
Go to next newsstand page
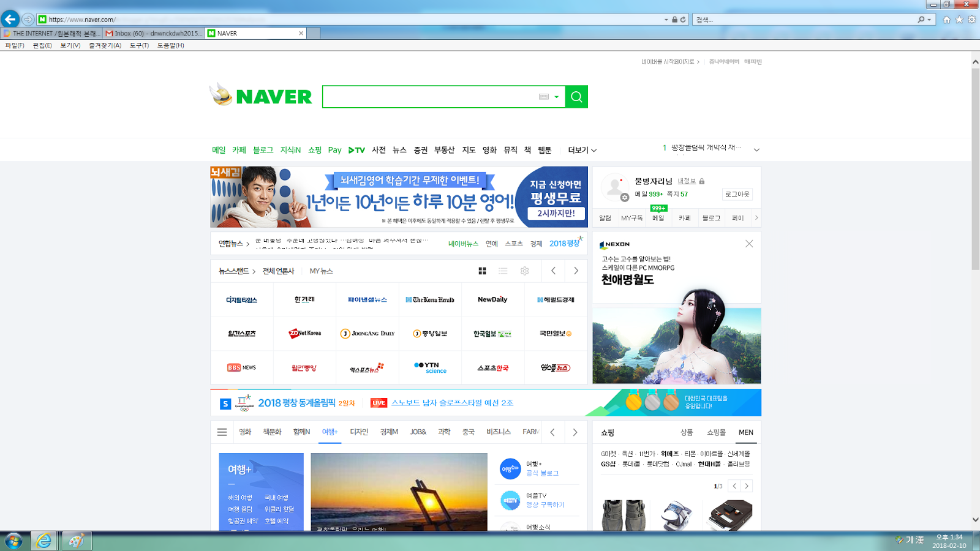576,271
